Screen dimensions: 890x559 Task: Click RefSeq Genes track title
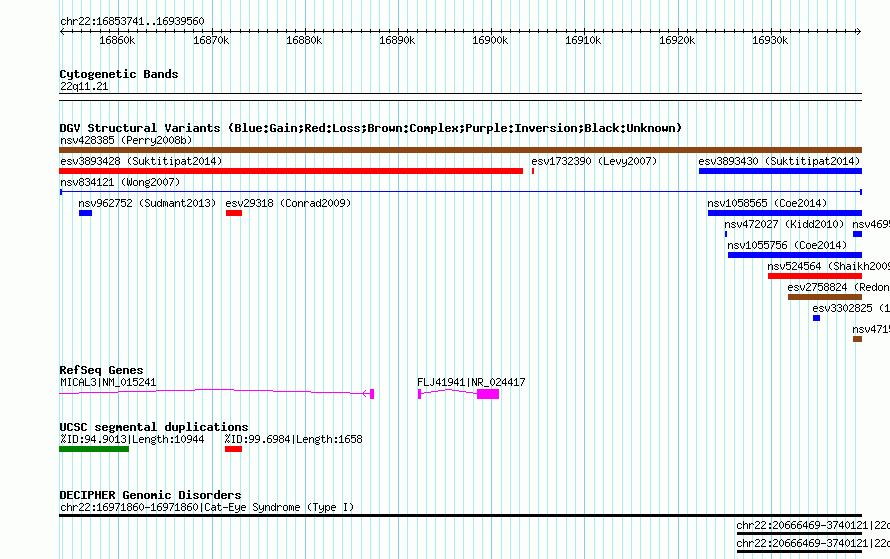point(101,370)
